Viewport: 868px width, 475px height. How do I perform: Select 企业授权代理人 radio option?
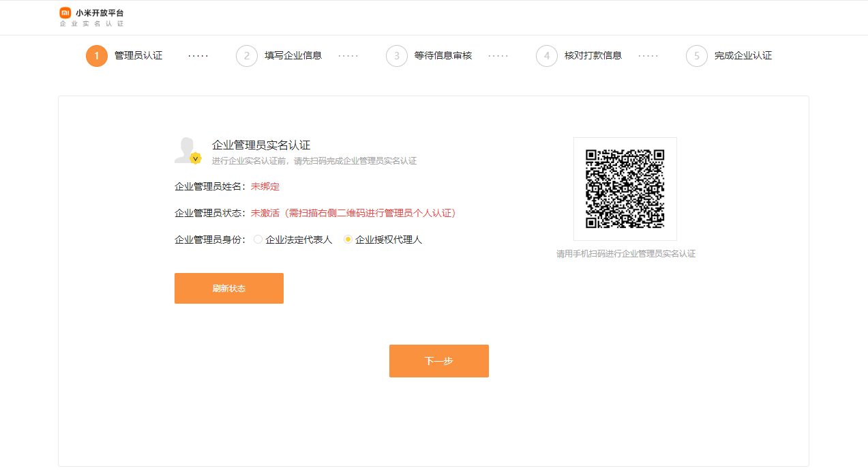tap(348, 240)
